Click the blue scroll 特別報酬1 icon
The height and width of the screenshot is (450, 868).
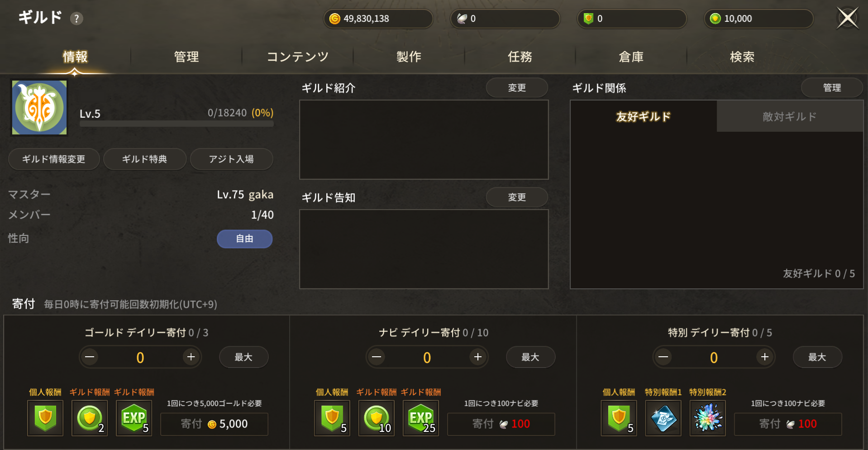(663, 418)
